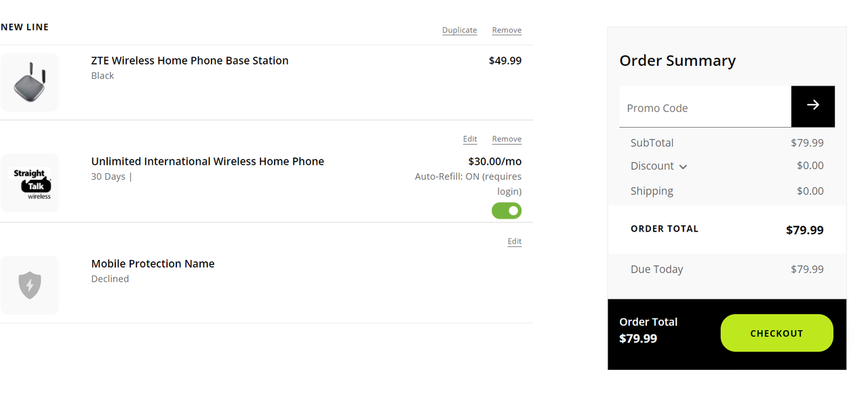Image resolution: width=868 pixels, height=393 pixels.
Task: Click Unlimited International Wireless Home Phone title
Action: 208,162
